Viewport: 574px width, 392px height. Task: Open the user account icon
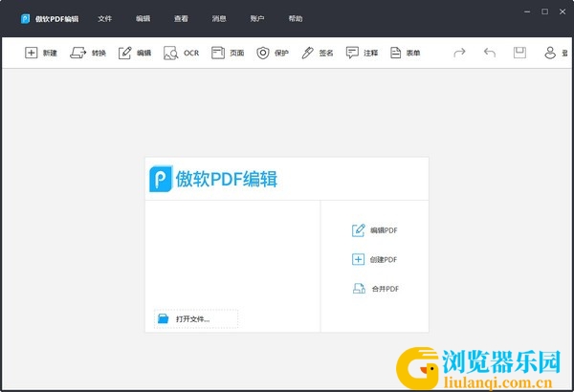point(550,53)
